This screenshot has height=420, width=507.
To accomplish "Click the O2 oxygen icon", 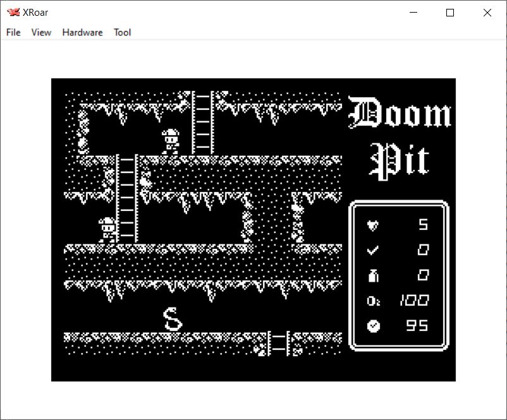I will tap(373, 301).
